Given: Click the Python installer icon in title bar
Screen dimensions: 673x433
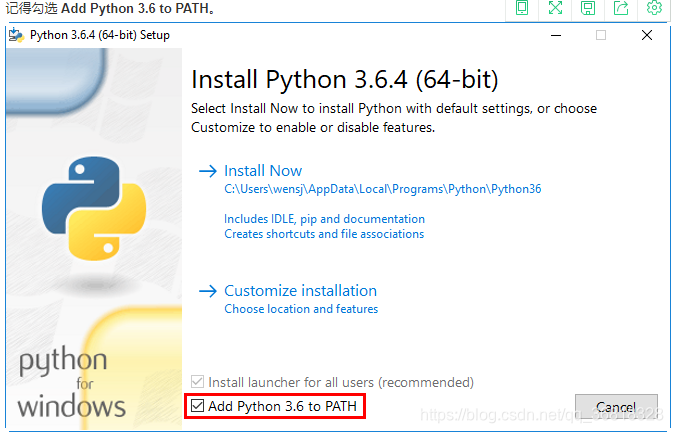Looking at the screenshot, I should tap(16, 35).
